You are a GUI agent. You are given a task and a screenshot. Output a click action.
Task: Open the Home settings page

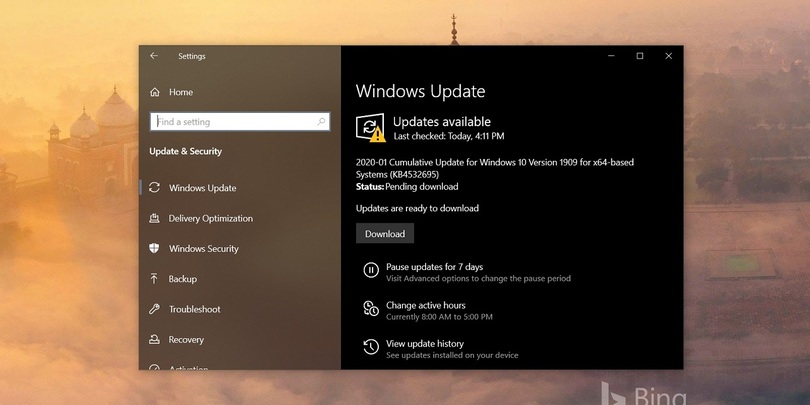[181, 92]
